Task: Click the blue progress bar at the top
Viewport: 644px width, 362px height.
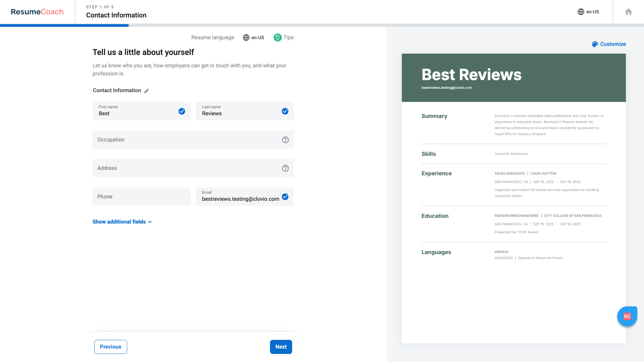Action: pyautogui.click(x=64, y=25)
